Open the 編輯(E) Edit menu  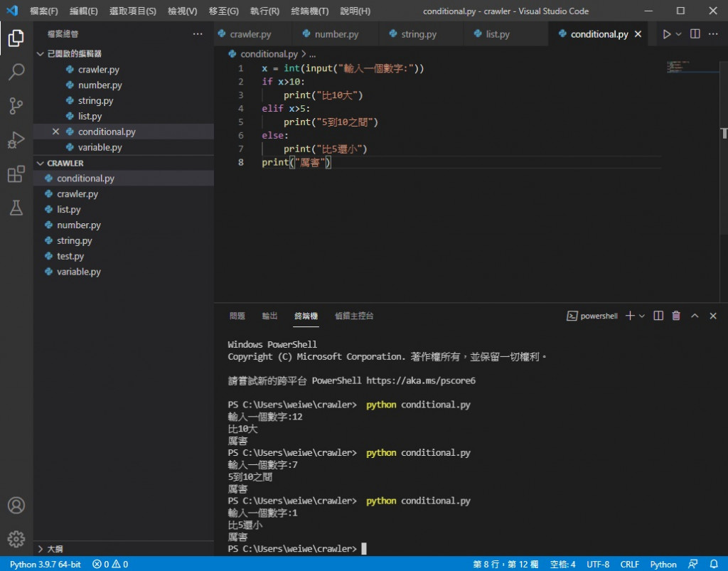[84, 11]
